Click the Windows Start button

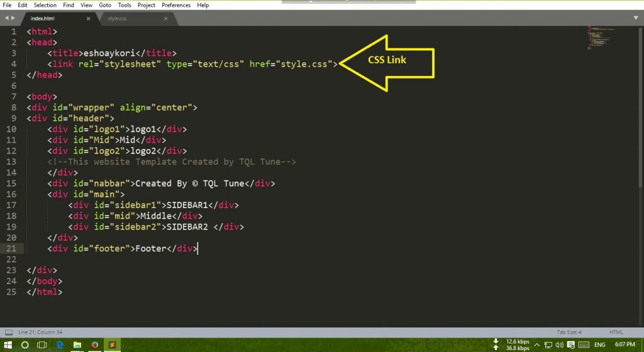click(x=8, y=345)
